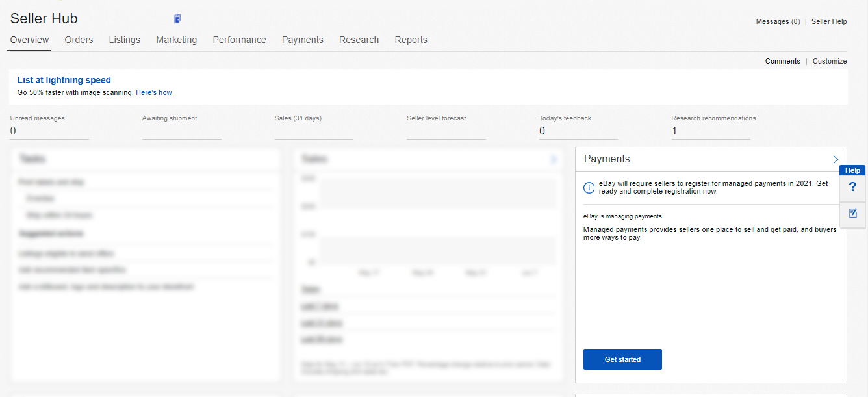This screenshot has width=868, height=397.
Task: Click the Comments link
Action: pyautogui.click(x=782, y=61)
